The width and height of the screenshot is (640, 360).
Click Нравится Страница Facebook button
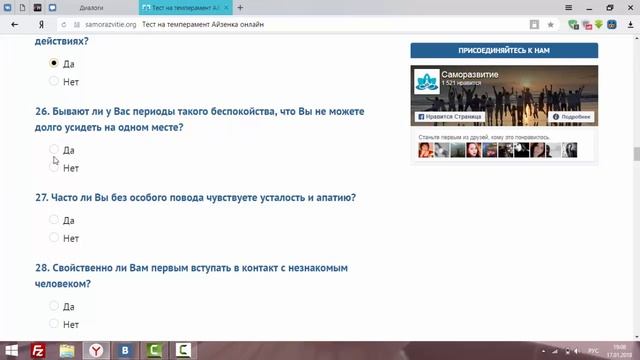pyautogui.click(x=450, y=117)
